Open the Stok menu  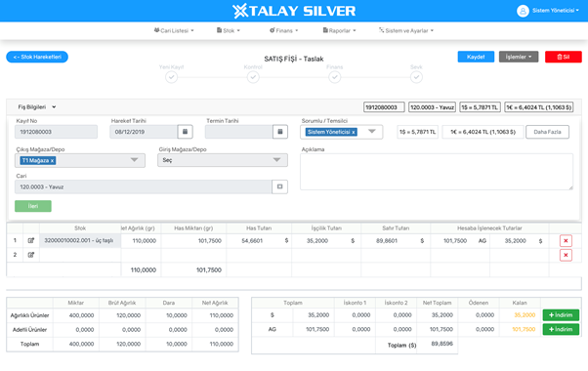[228, 30]
